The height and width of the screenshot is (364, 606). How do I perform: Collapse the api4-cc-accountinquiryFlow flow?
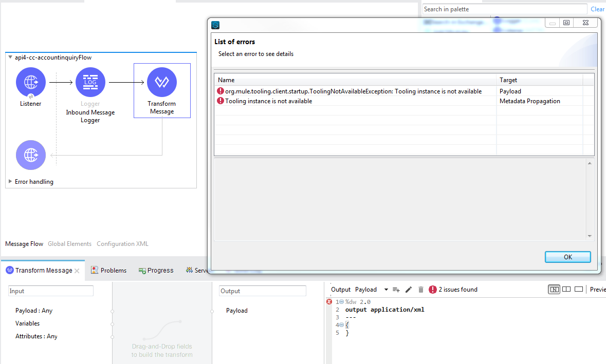(10, 57)
